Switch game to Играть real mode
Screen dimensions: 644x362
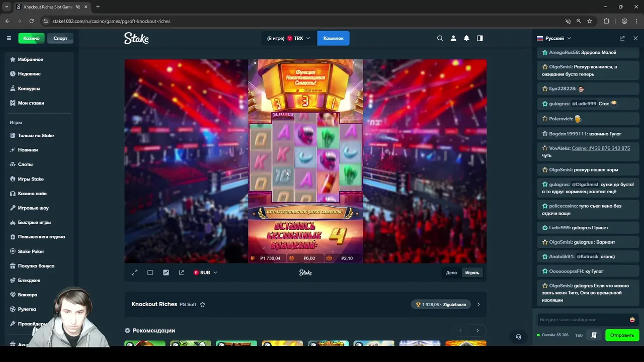(x=472, y=273)
